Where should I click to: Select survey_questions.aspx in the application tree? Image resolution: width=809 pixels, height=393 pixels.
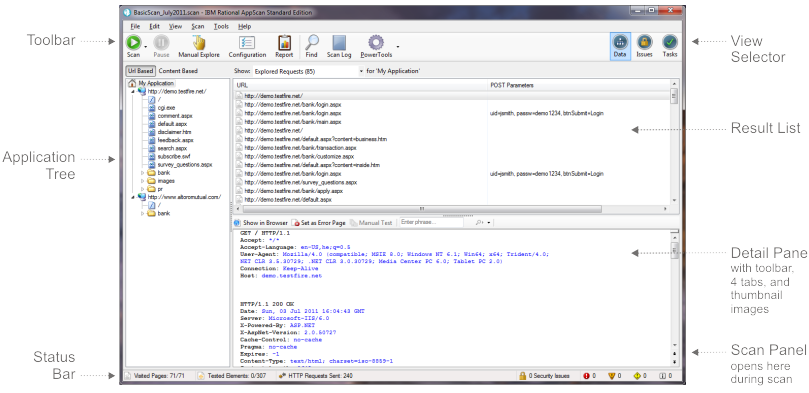180,165
